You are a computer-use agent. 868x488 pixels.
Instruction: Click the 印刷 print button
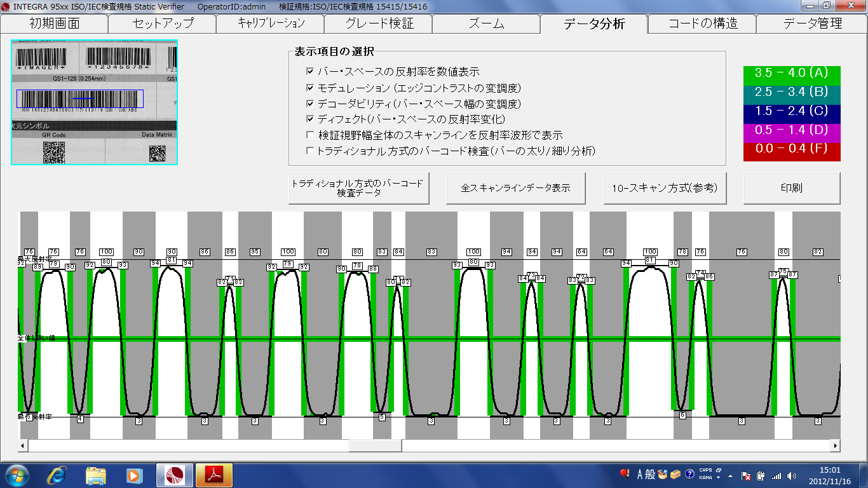pyautogui.click(x=792, y=188)
